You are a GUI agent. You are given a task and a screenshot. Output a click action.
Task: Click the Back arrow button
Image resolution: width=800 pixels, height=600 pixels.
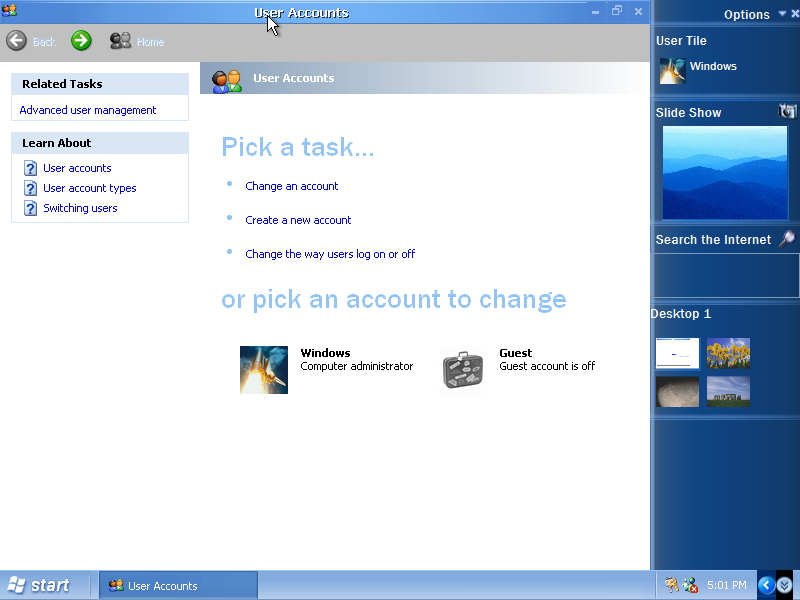coord(16,41)
